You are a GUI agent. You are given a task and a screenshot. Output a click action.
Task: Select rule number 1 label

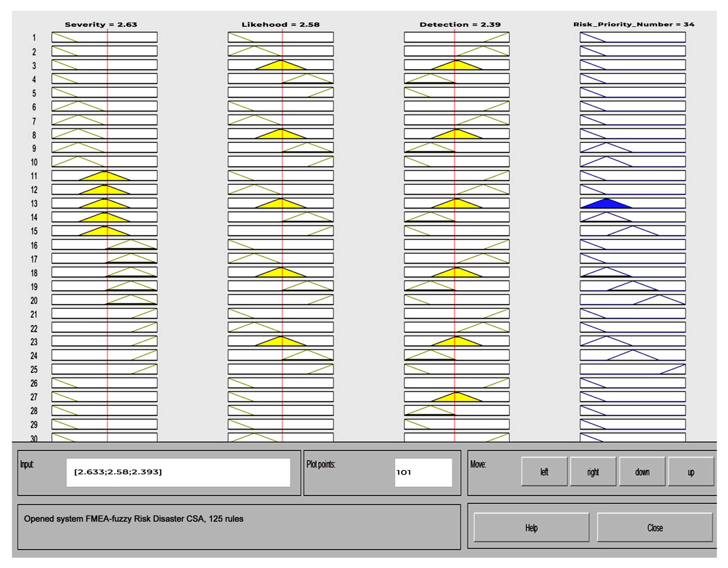[34, 38]
